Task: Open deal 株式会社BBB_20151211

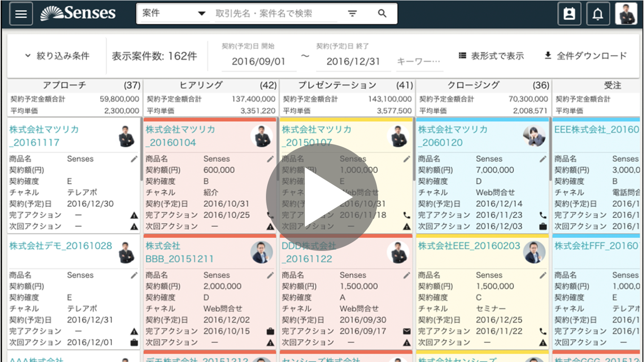Action: [179, 252]
